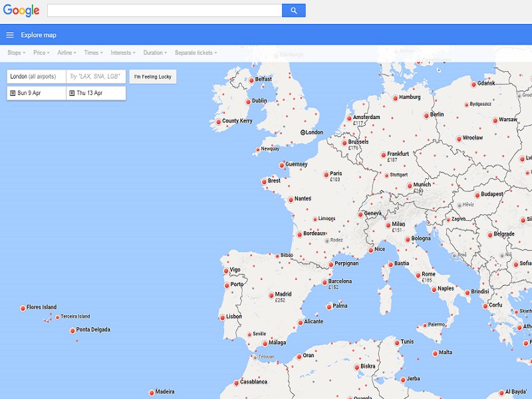This screenshot has height=399, width=532.
Task: Open the Airline filter dropdown
Action: click(x=66, y=53)
